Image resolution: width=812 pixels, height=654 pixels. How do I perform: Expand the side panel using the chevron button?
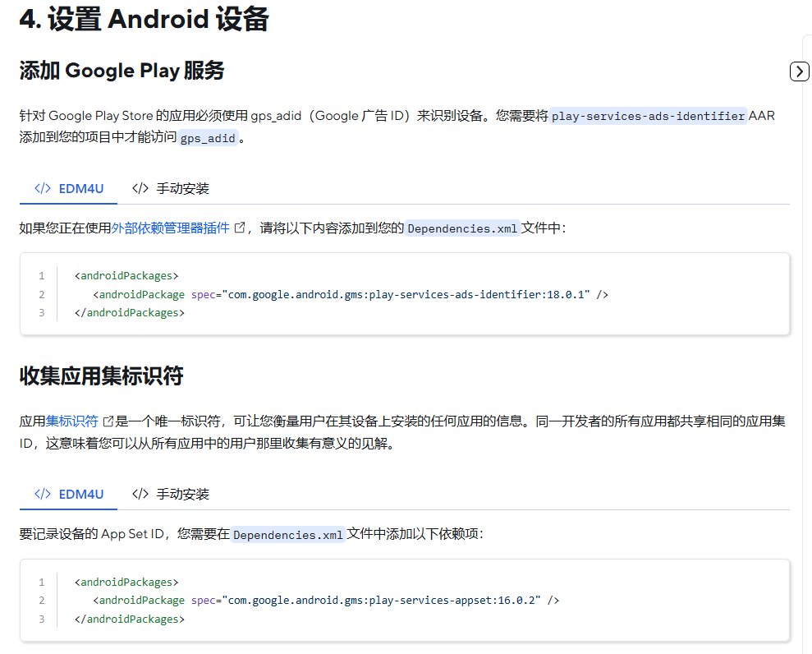point(800,71)
